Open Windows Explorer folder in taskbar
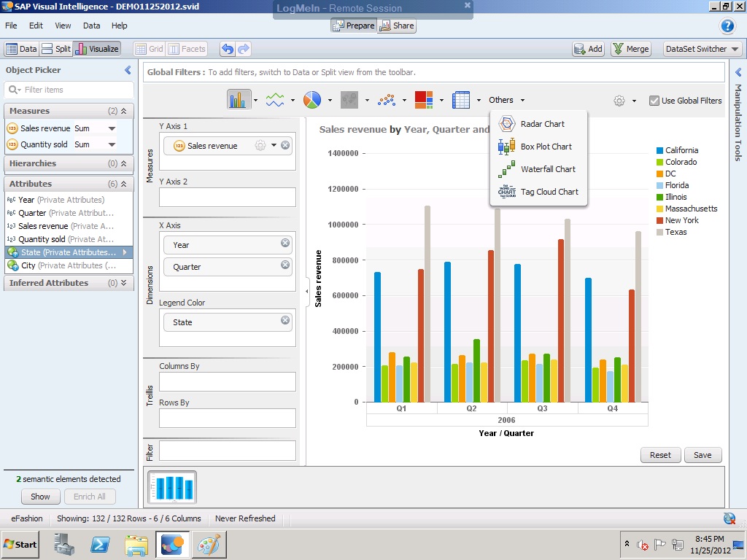The image size is (747, 560). pyautogui.click(x=136, y=544)
